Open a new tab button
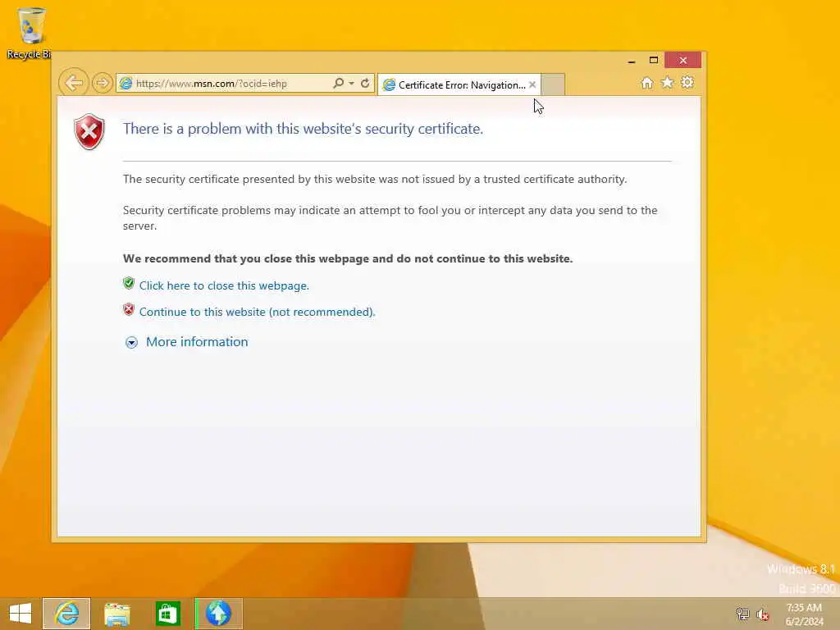This screenshot has height=630, width=840. click(553, 84)
